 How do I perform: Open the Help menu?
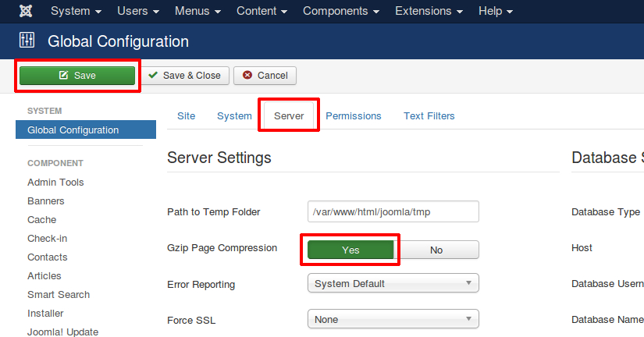pyautogui.click(x=496, y=12)
